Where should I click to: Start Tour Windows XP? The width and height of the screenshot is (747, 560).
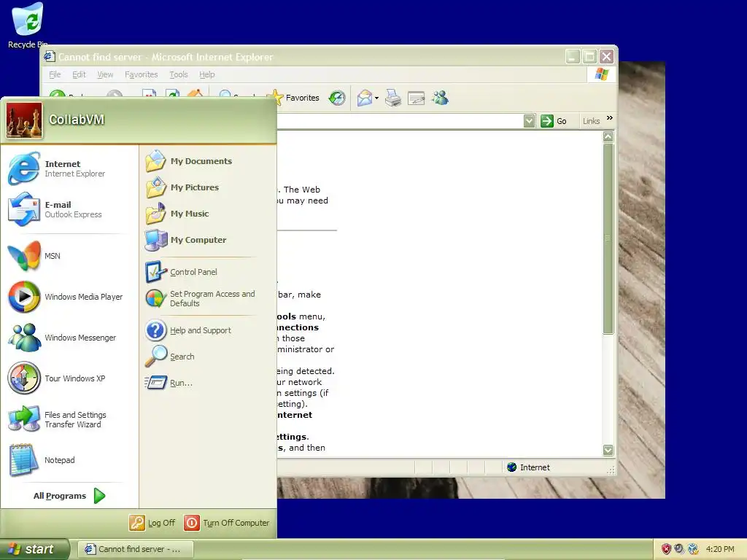[69, 378]
